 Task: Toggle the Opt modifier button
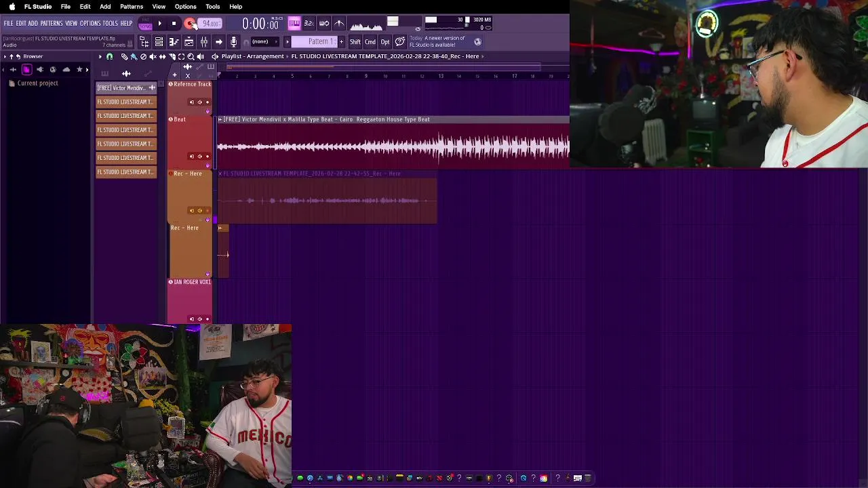[x=385, y=42]
